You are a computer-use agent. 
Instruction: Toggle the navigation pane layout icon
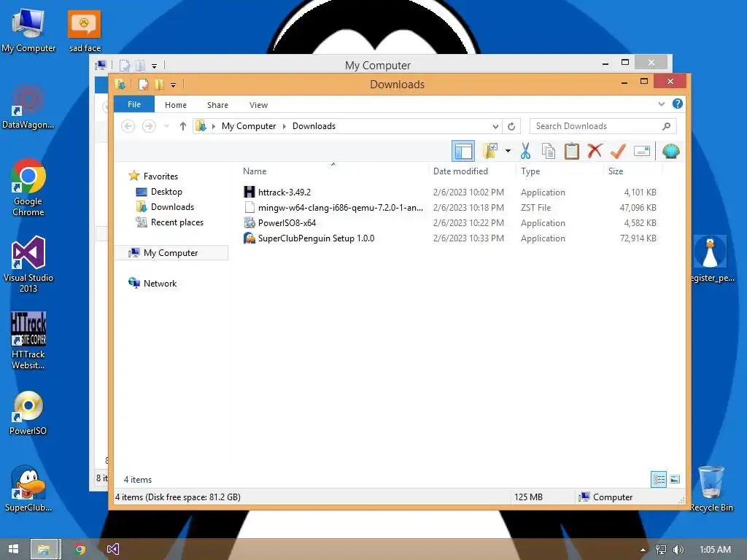(463, 152)
